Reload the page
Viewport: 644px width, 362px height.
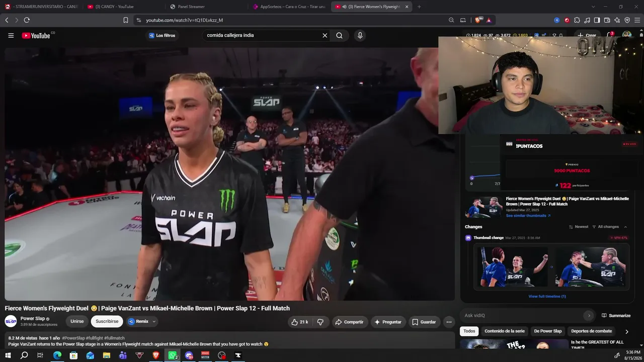point(27,20)
